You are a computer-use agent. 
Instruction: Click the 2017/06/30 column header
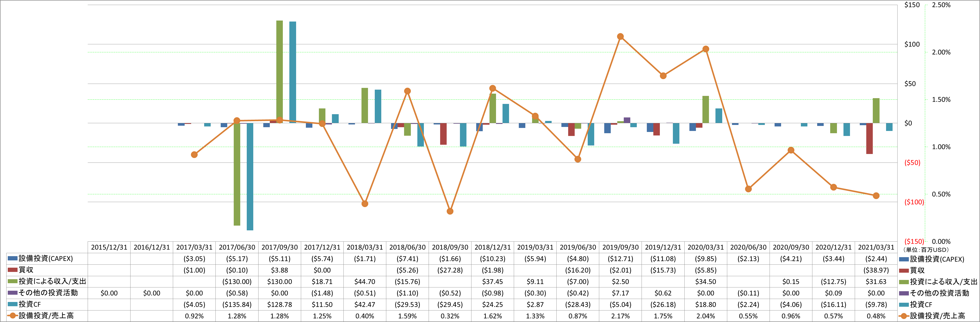(x=237, y=247)
